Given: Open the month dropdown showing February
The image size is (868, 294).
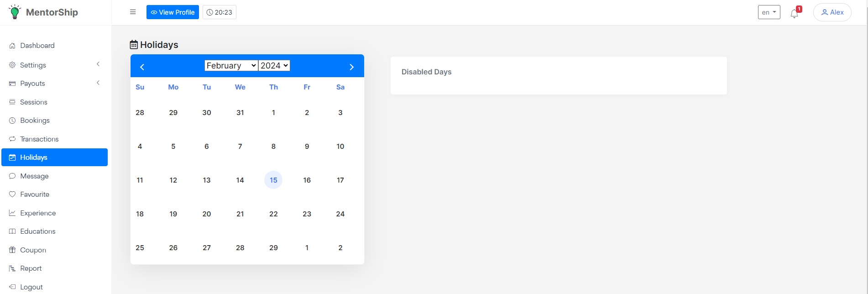Looking at the screenshot, I should pyautogui.click(x=231, y=66).
